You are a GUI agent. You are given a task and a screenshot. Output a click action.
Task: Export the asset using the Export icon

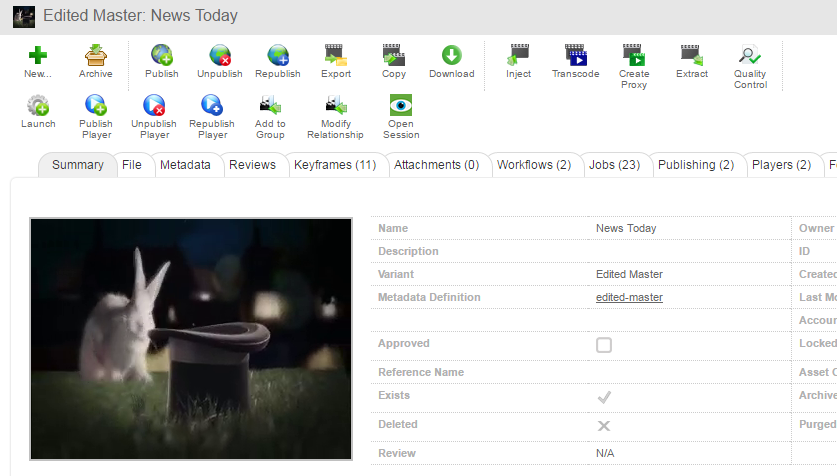point(336,55)
